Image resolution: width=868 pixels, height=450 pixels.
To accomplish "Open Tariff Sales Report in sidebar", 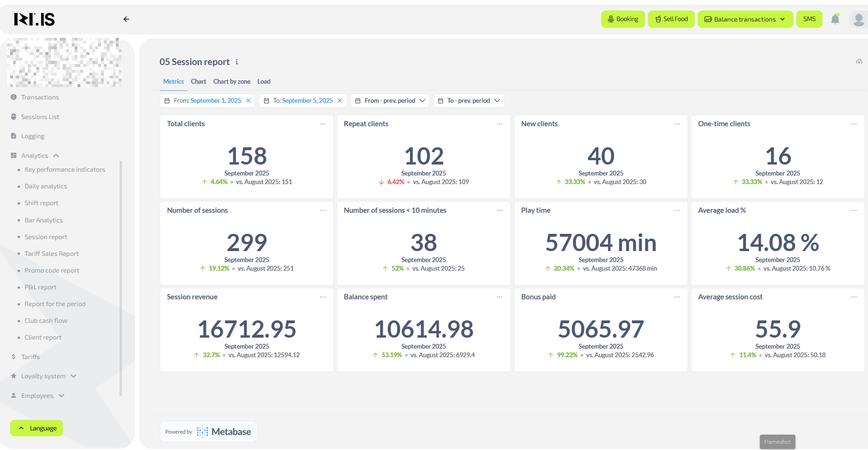I will click(x=52, y=254).
